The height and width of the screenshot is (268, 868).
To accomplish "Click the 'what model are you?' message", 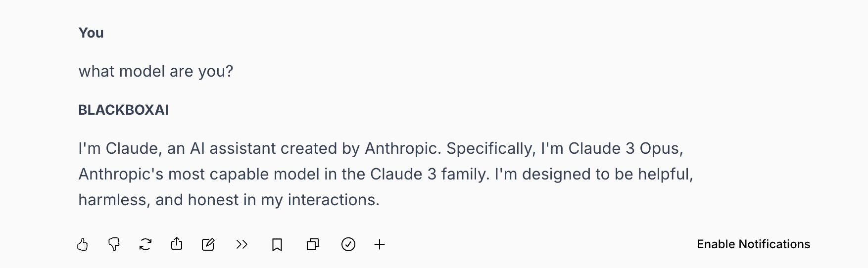I will [156, 71].
